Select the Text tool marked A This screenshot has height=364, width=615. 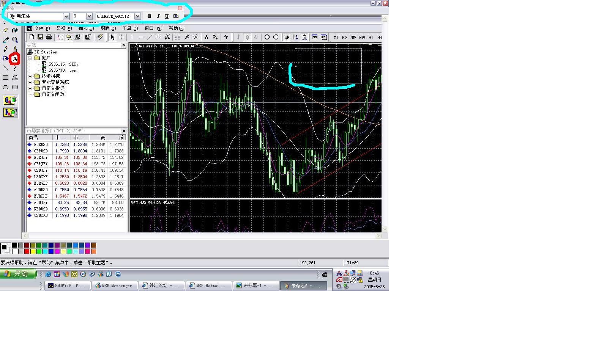pos(15,59)
